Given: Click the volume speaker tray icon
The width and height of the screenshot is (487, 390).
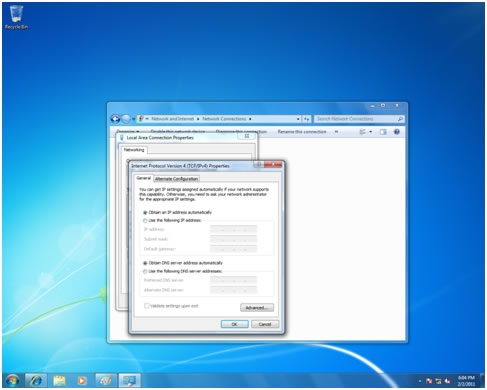Looking at the screenshot, I should (447, 381).
